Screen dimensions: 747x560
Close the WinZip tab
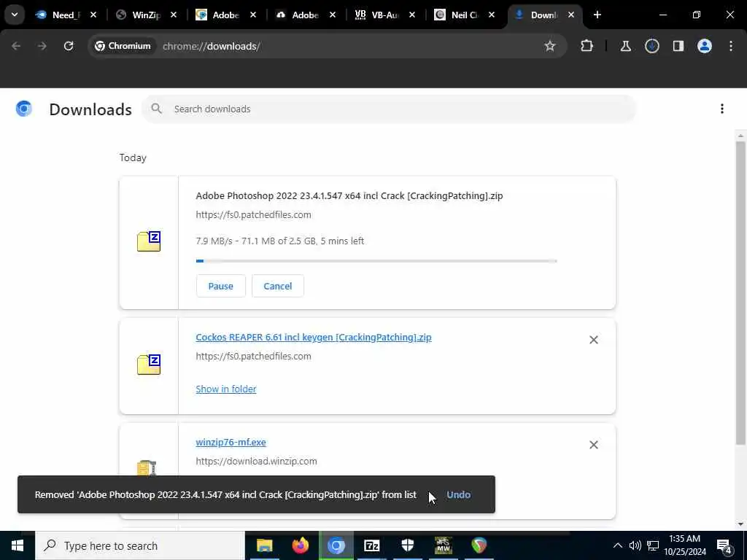pyautogui.click(x=174, y=15)
